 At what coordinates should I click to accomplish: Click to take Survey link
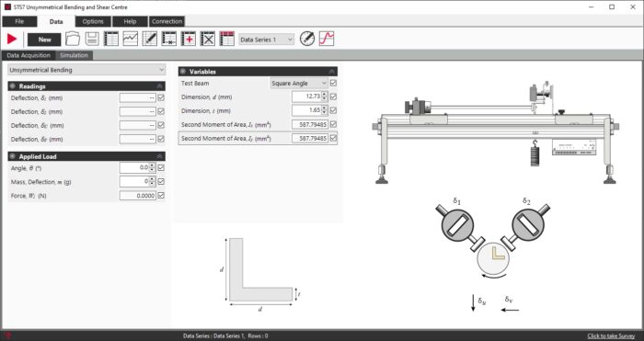611,335
